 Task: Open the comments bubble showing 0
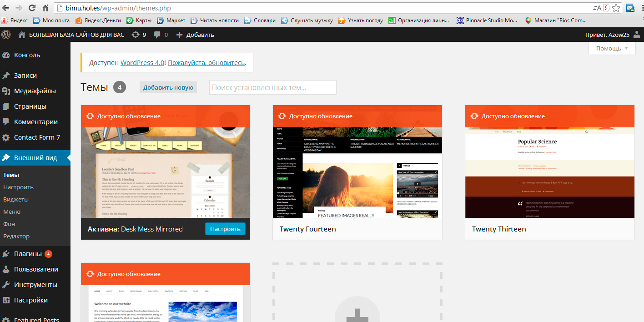pyautogui.click(x=161, y=35)
